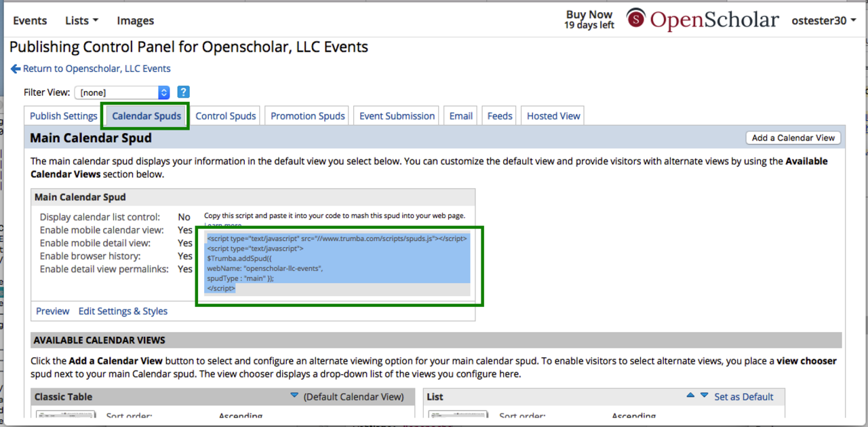Click the Preview link
Screen dimensions: 868x427
pyautogui.click(x=52, y=311)
